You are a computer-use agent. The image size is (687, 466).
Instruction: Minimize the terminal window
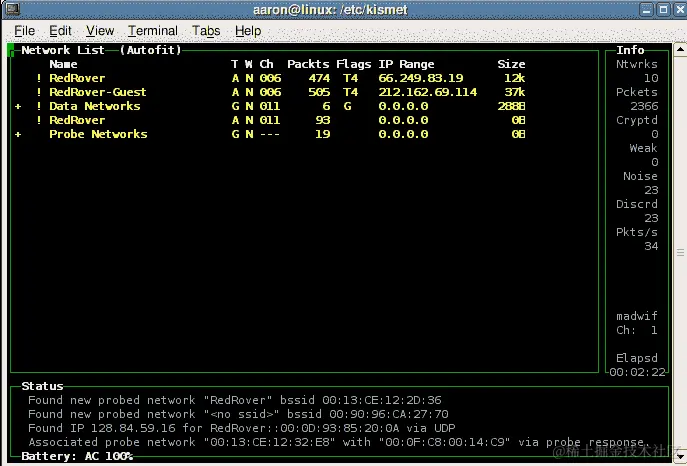tap(647, 9)
